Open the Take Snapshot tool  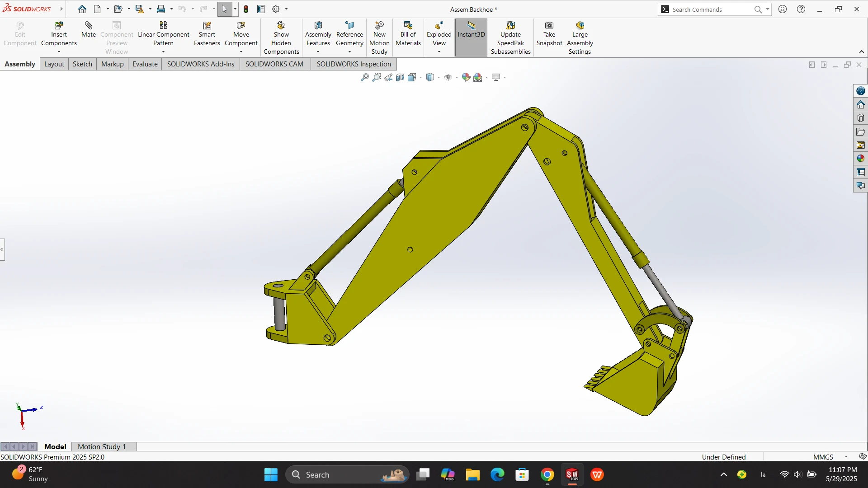point(549,34)
